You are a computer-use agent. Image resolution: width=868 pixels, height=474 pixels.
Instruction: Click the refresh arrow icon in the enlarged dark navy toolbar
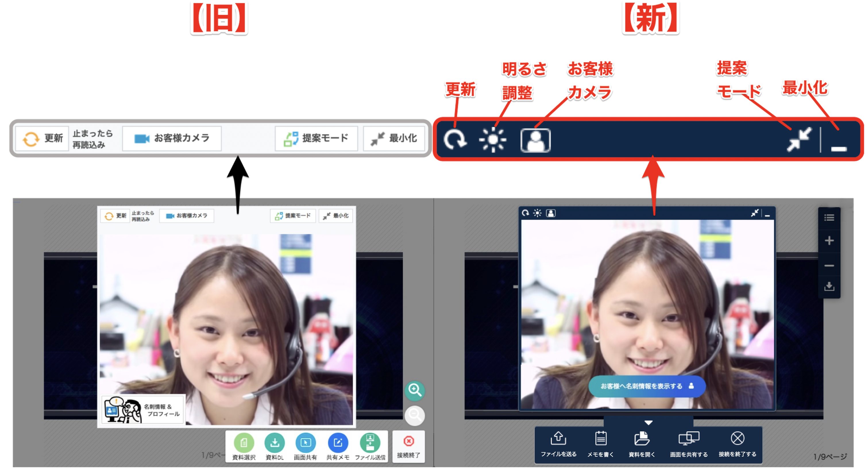pyautogui.click(x=455, y=140)
